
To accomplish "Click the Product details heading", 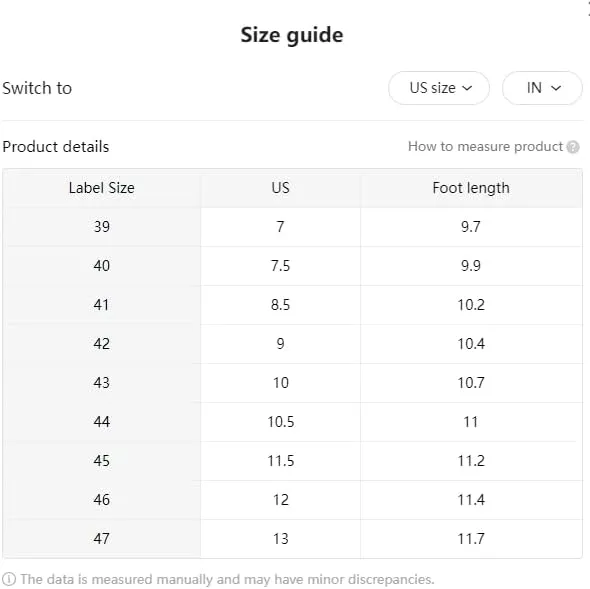I will pyautogui.click(x=56, y=147).
